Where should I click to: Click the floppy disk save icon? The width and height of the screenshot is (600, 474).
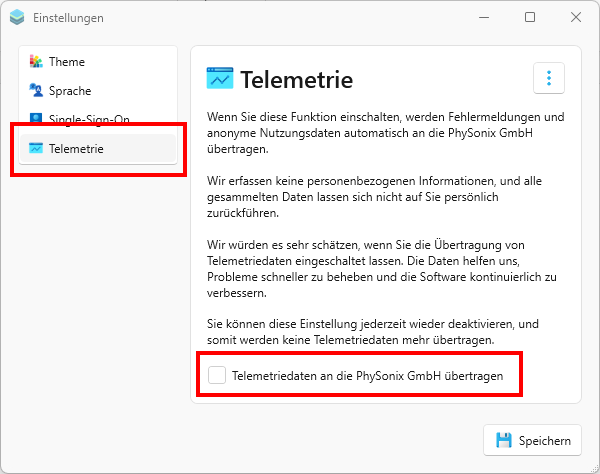coord(504,440)
